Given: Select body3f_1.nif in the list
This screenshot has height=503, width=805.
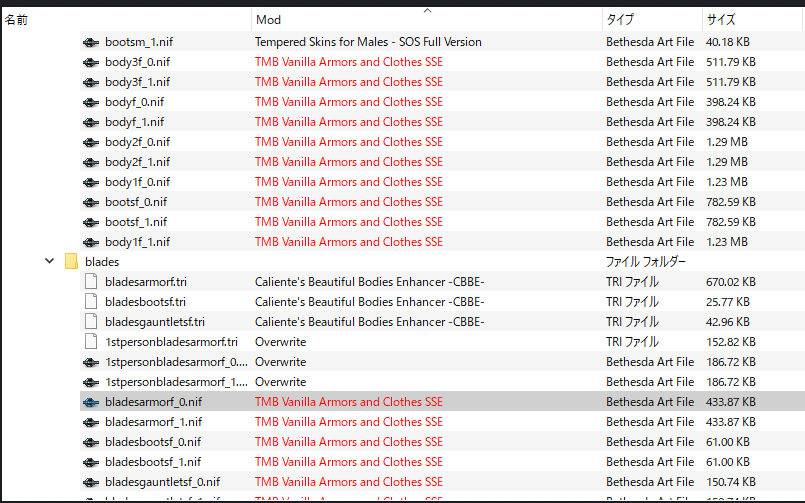Looking at the screenshot, I should coord(138,82).
